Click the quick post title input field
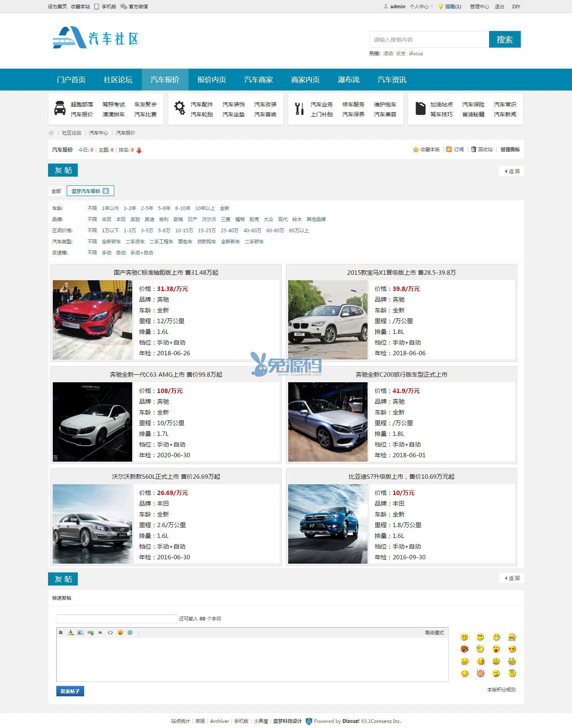The width and height of the screenshot is (572, 728). point(117,618)
